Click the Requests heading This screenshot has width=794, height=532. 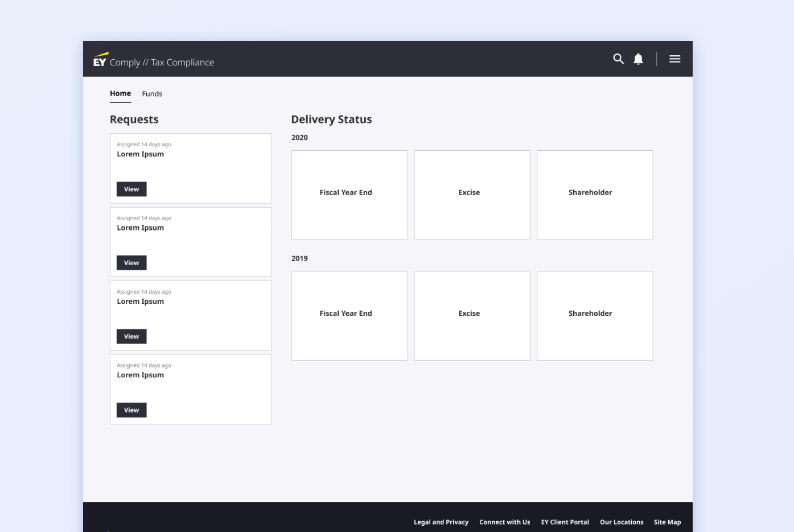(134, 119)
